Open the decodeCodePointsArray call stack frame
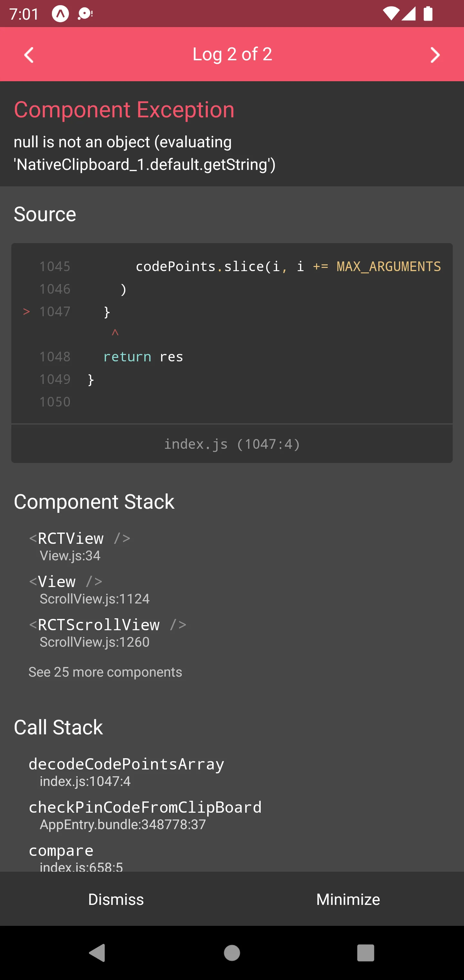This screenshot has width=464, height=980. point(126,771)
